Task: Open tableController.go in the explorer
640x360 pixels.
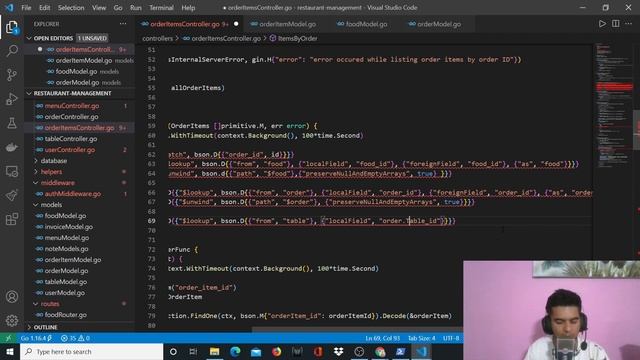Action: 71,139
